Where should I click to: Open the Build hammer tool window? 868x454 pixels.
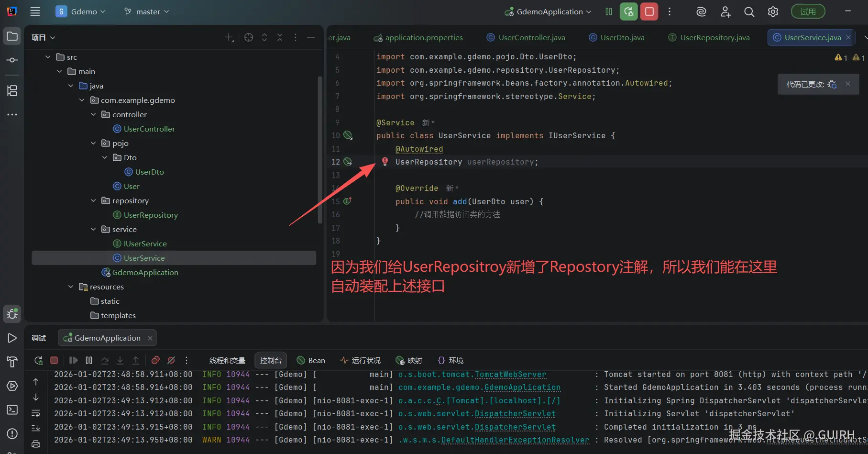(12, 362)
